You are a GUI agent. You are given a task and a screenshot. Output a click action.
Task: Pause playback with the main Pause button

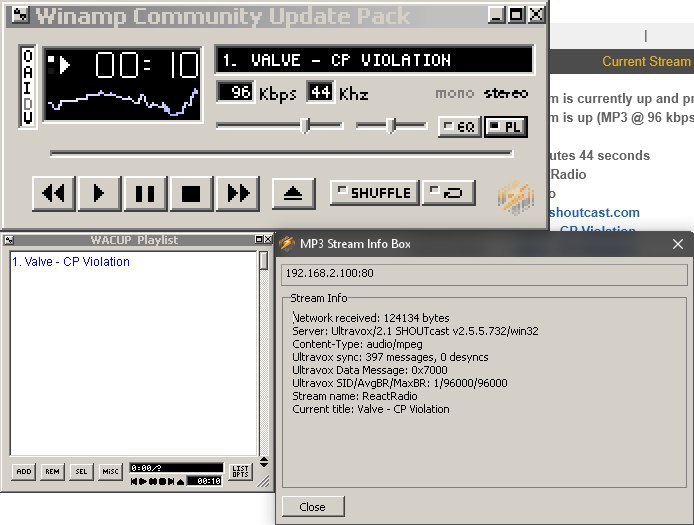tap(145, 193)
